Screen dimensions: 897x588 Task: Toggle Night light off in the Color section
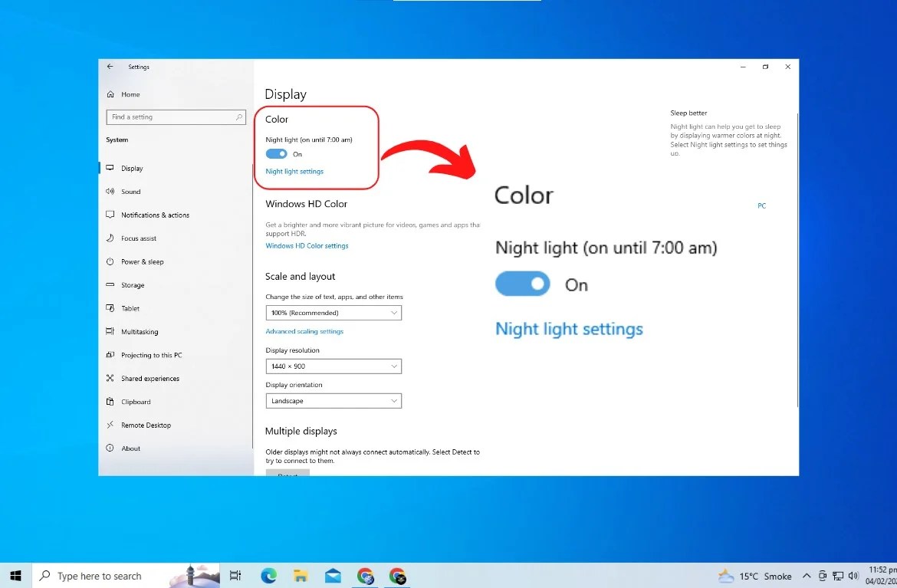(x=276, y=153)
